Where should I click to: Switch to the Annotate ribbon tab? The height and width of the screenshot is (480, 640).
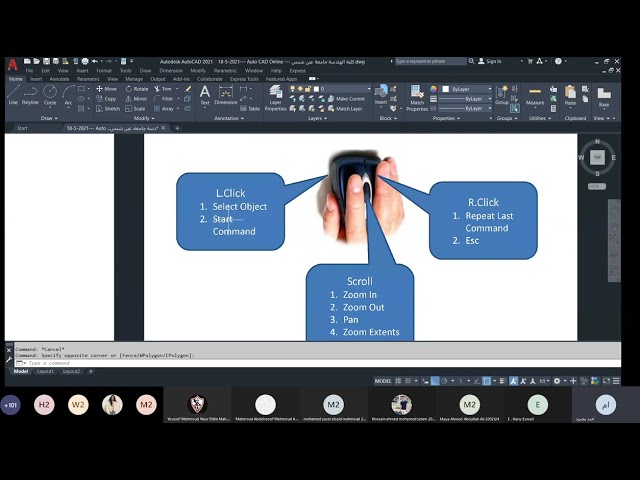point(59,79)
